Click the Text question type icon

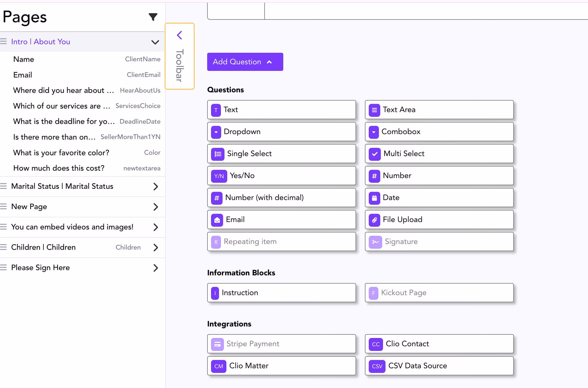pos(216,110)
